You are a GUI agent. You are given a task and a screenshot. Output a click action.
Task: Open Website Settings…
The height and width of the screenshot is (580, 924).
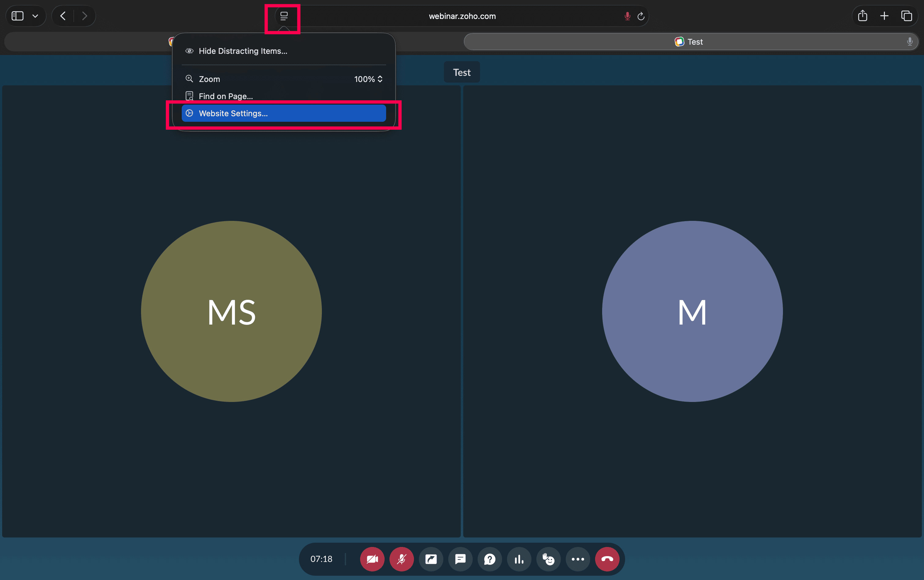(x=284, y=113)
